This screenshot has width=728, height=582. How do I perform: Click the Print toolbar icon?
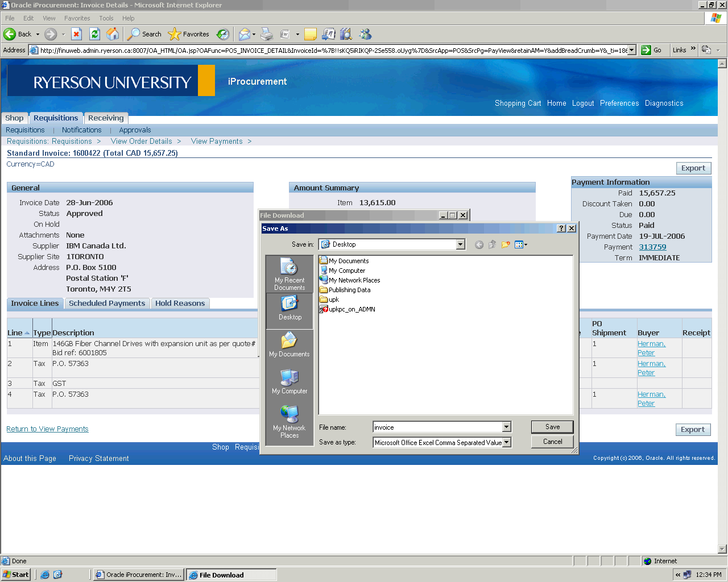pos(267,34)
